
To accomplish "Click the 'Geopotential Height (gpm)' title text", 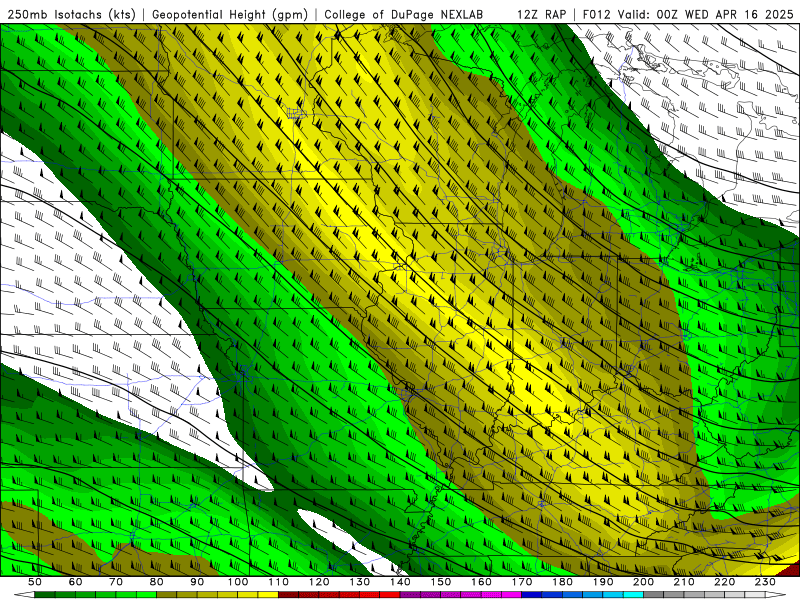I will click(230, 14).
